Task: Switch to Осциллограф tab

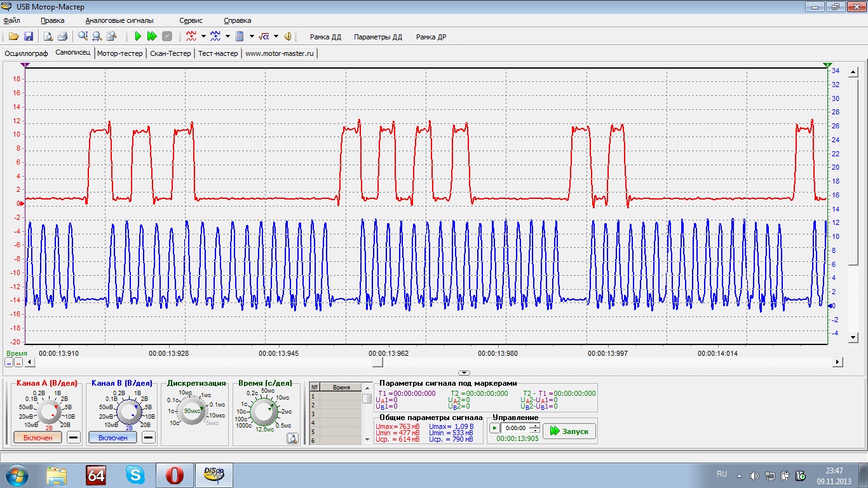Action: click(26, 53)
